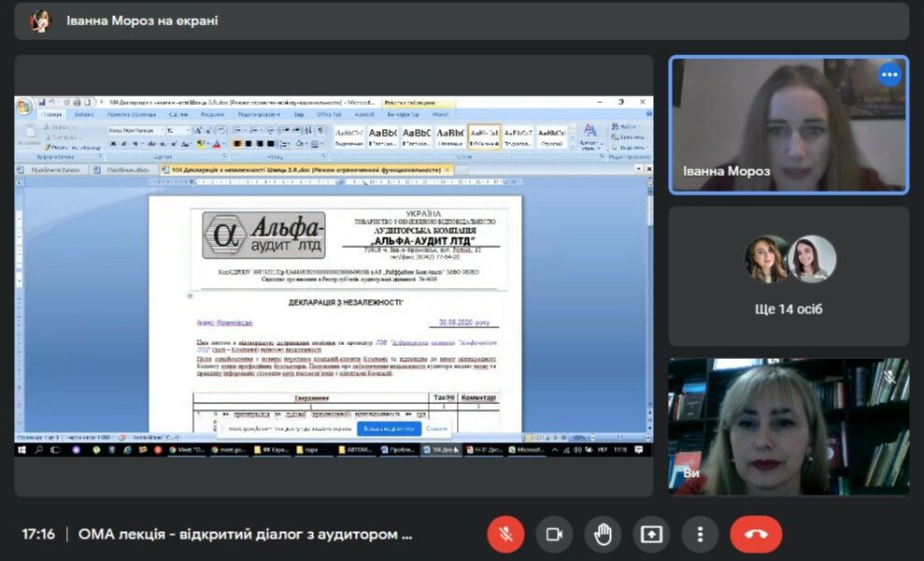Open the font size combo box
This screenshot has height=561, width=924.
coord(178,130)
